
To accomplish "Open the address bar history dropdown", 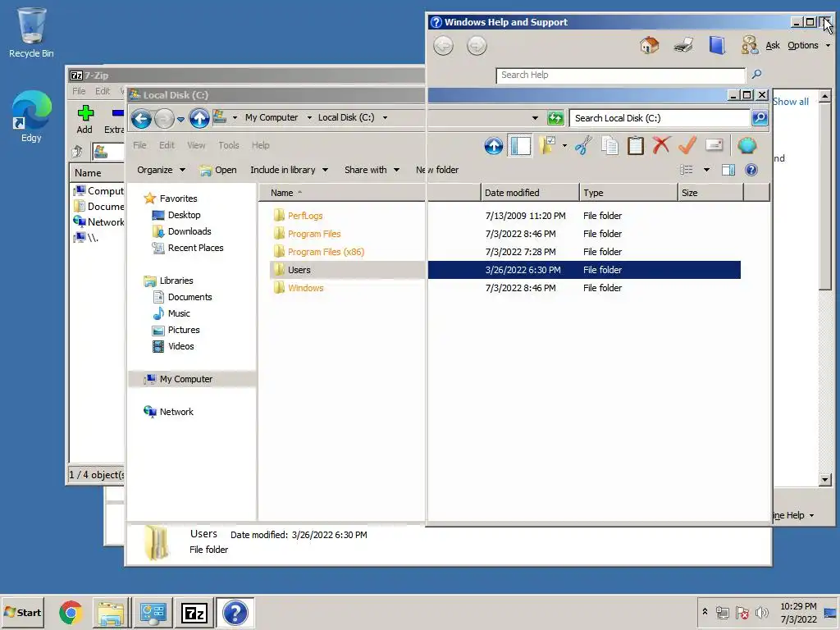I will (535, 118).
